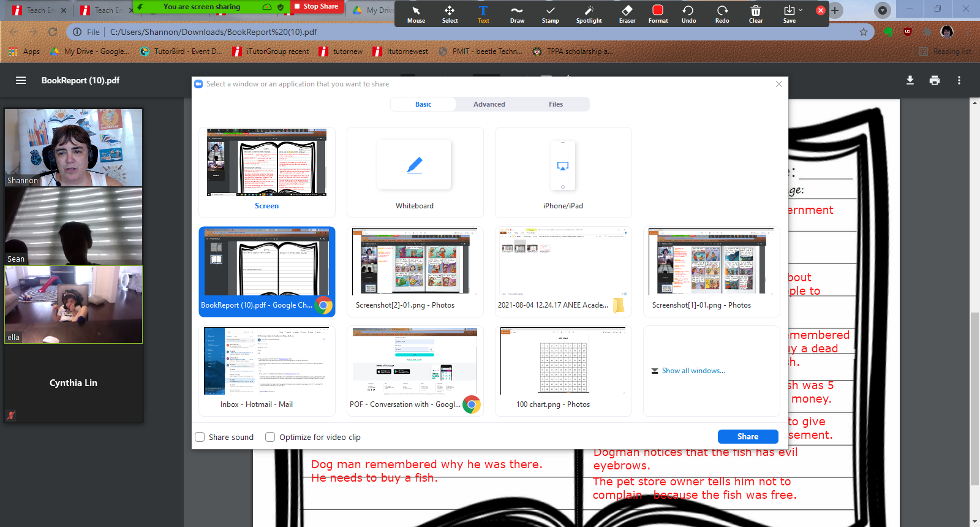Choose the Select annotation tool
This screenshot has height=527, width=980.
click(450, 14)
